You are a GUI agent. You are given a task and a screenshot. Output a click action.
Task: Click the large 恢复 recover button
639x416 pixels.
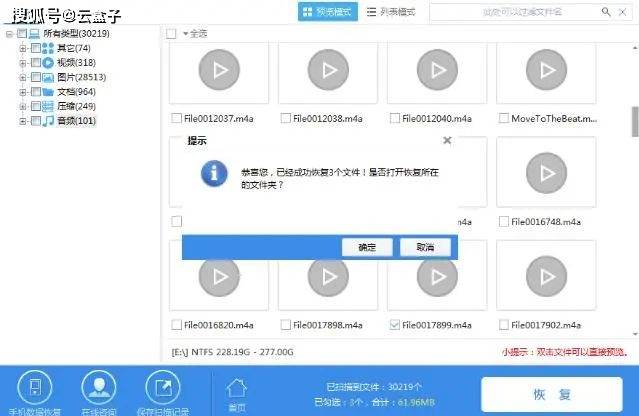552,394
